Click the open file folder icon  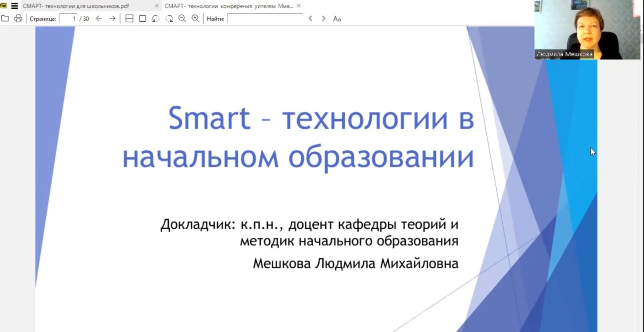click(5, 19)
